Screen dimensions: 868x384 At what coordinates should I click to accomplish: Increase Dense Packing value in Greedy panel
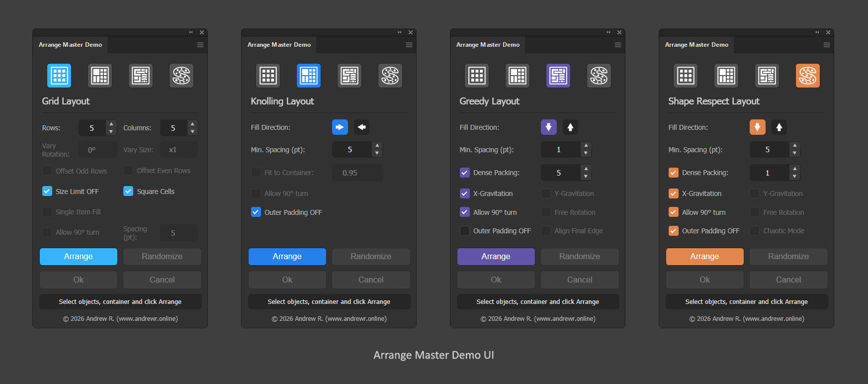coord(586,169)
